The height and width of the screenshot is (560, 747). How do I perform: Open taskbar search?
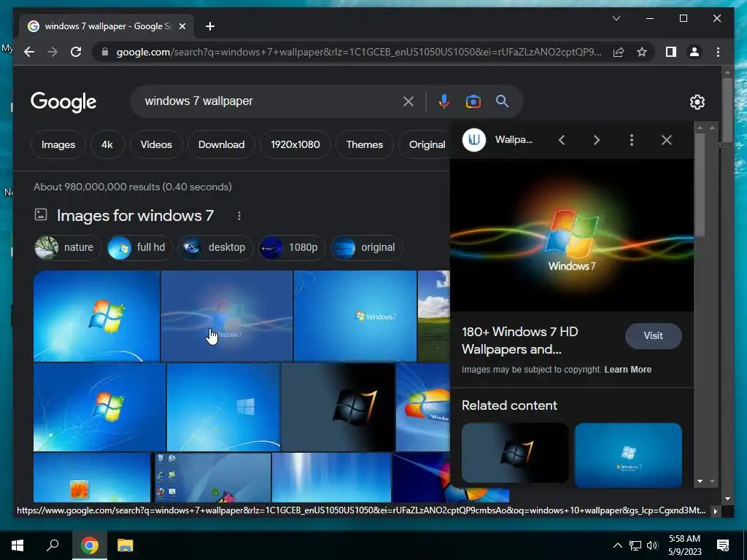point(53,545)
